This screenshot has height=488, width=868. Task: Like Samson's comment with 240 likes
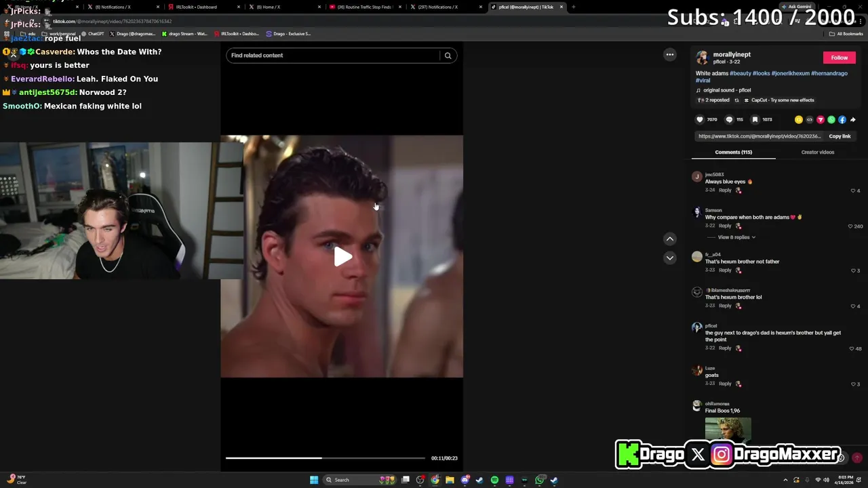pos(850,226)
